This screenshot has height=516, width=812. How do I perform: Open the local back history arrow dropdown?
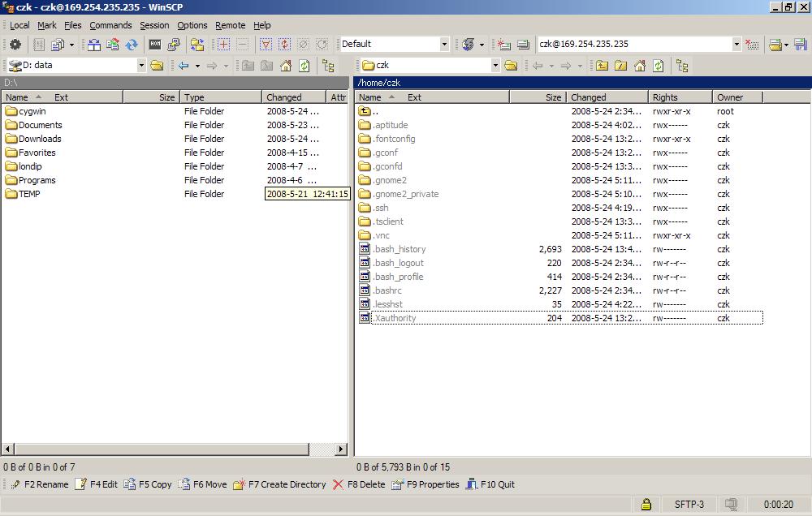(x=197, y=66)
